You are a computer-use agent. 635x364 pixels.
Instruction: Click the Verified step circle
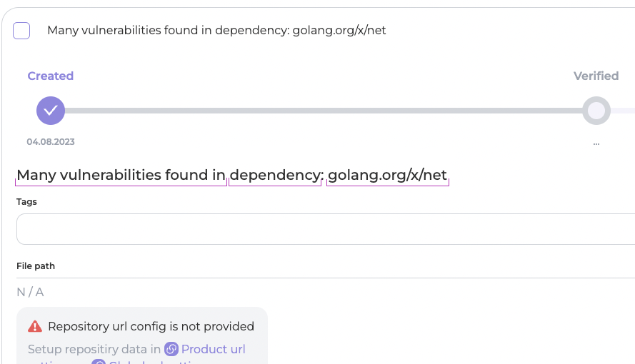596,111
